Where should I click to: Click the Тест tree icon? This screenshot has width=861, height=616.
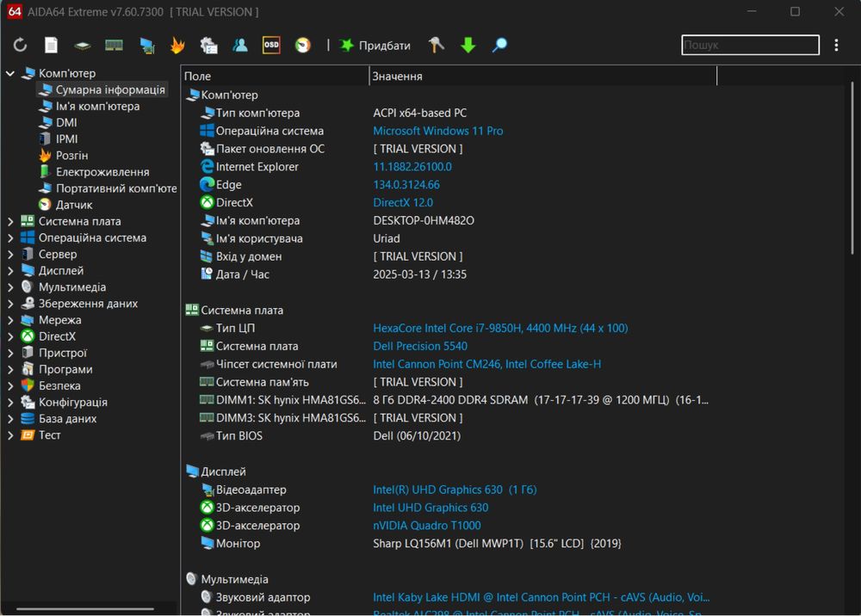click(x=28, y=435)
